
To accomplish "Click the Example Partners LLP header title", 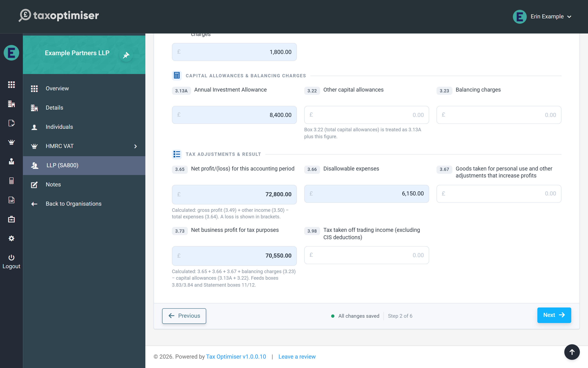I will coord(77,53).
